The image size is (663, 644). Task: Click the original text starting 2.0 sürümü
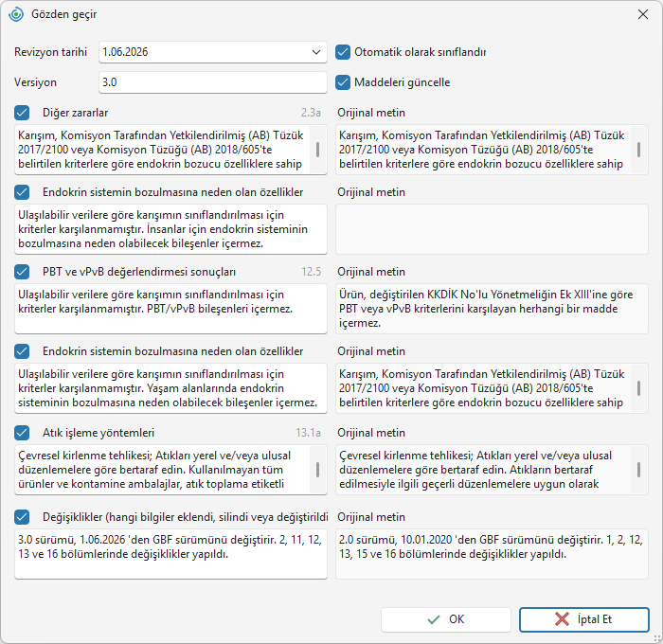point(492,554)
